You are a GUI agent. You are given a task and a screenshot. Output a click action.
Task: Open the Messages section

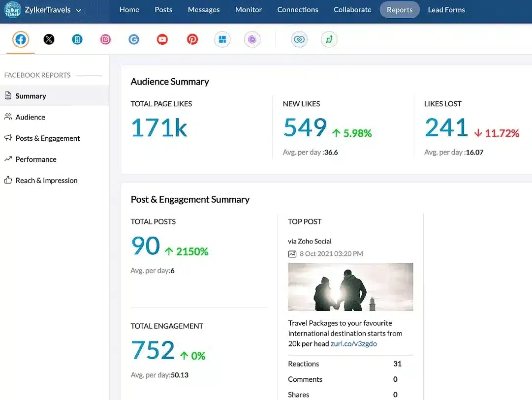pos(204,9)
